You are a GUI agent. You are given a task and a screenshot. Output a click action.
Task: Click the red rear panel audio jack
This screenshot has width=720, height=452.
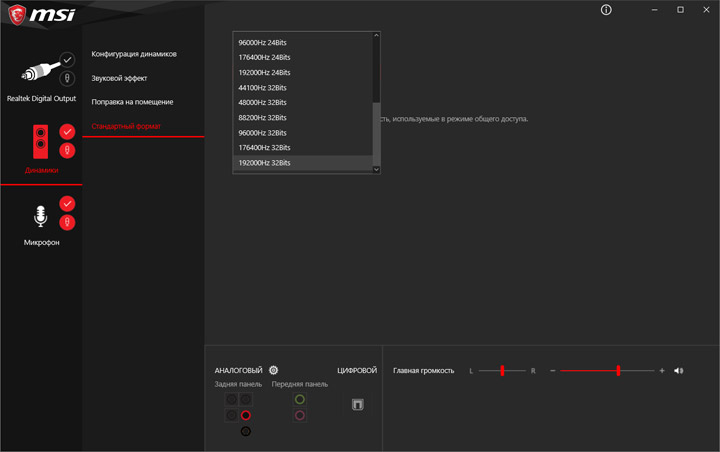[x=246, y=415]
